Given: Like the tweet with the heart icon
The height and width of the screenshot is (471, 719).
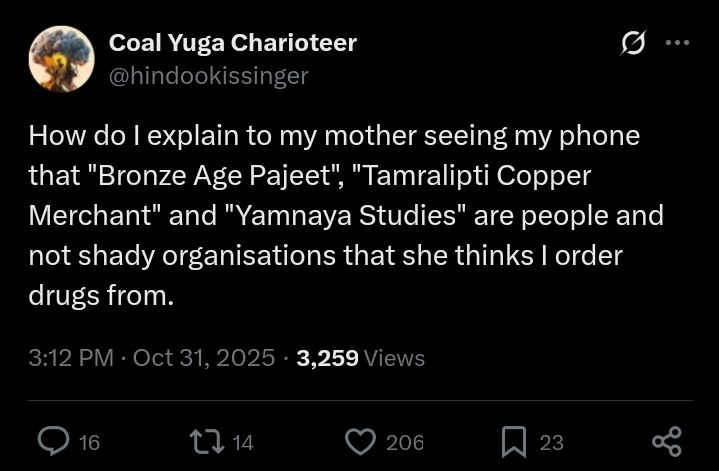Looking at the screenshot, I should pos(359,441).
